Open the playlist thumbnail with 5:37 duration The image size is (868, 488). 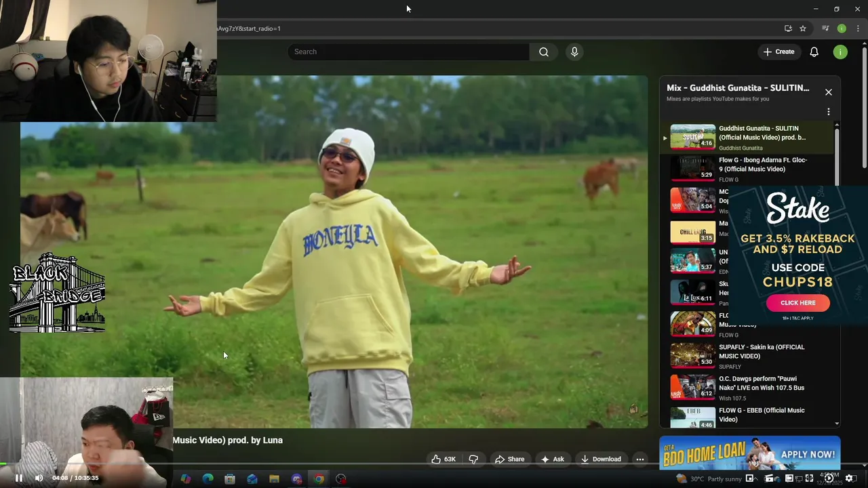coord(692,260)
